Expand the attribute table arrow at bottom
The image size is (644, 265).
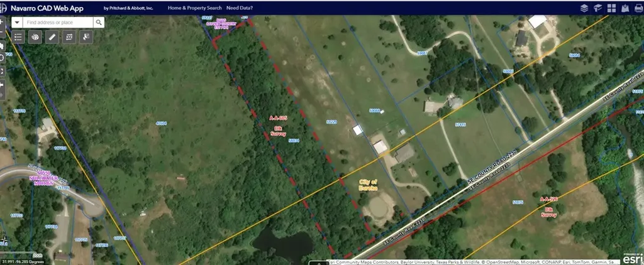pyautogui.click(x=319, y=262)
